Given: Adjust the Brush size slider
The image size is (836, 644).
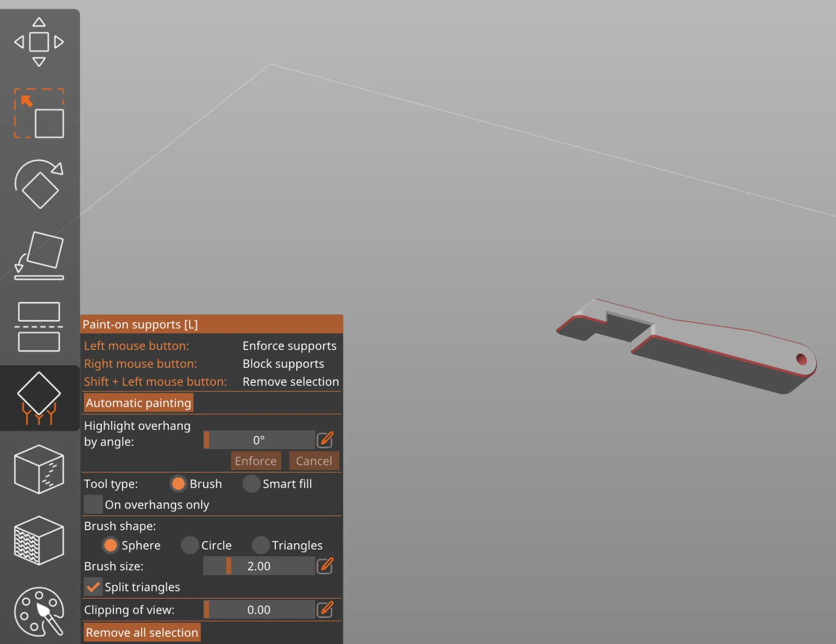Looking at the screenshot, I should click(x=259, y=566).
